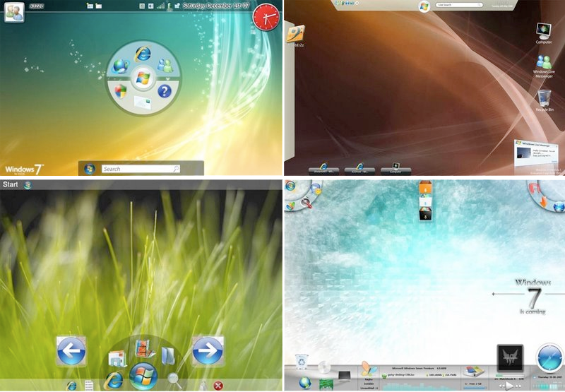Switch to the first Internet Explorer taskbar button
Image resolution: width=565 pixels, height=392 pixels.
[323, 169]
